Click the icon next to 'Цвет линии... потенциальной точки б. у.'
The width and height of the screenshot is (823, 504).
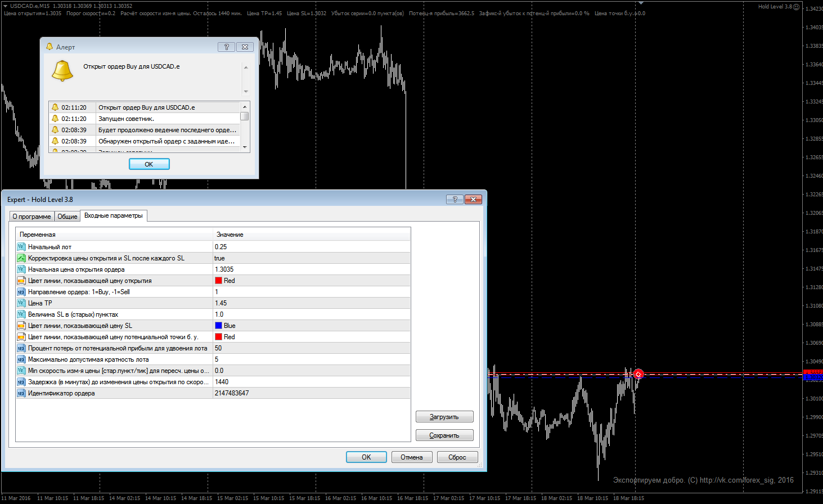tap(21, 336)
